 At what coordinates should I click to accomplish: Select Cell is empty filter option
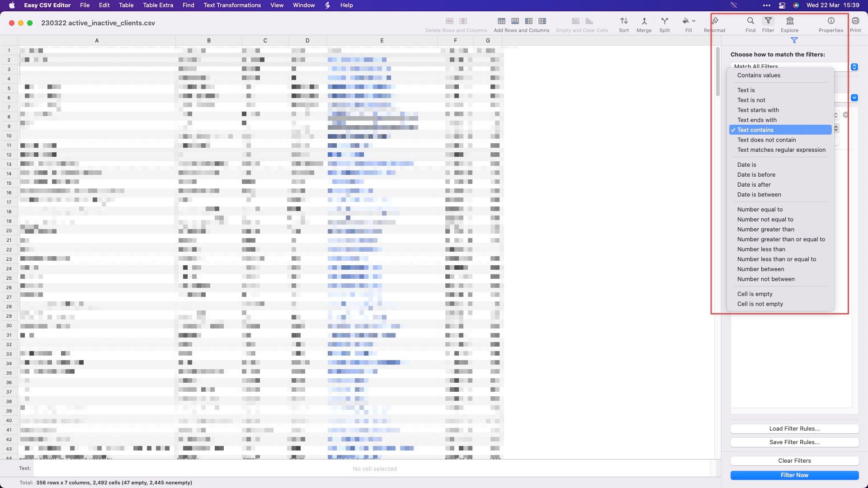pyautogui.click(x=755, y=294)
